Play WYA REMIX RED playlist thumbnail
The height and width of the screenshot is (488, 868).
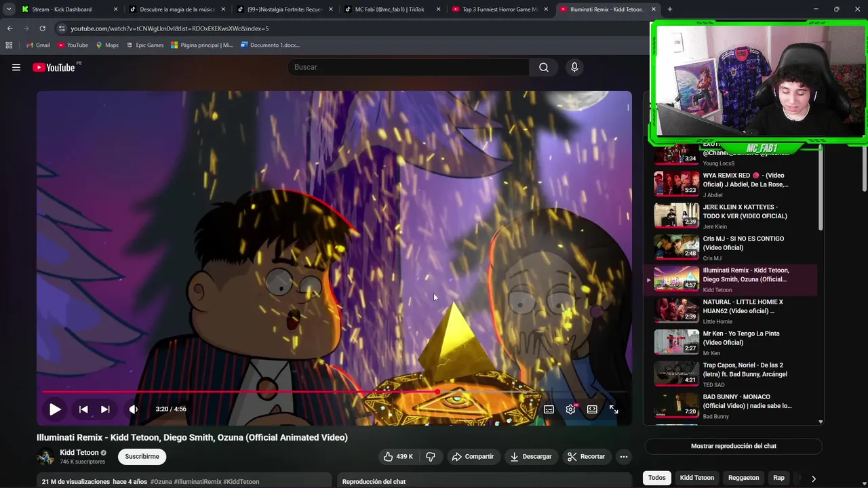[x=676, y=184]
